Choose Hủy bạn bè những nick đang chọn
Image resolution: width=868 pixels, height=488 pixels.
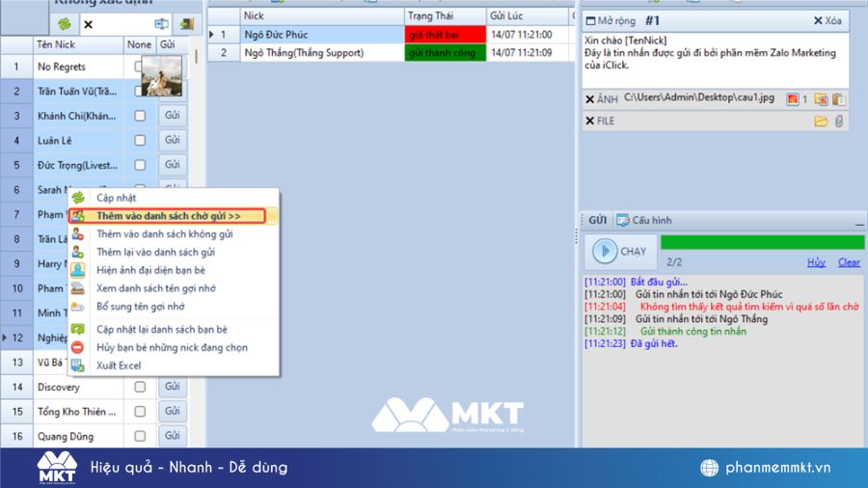coord(173,347)
